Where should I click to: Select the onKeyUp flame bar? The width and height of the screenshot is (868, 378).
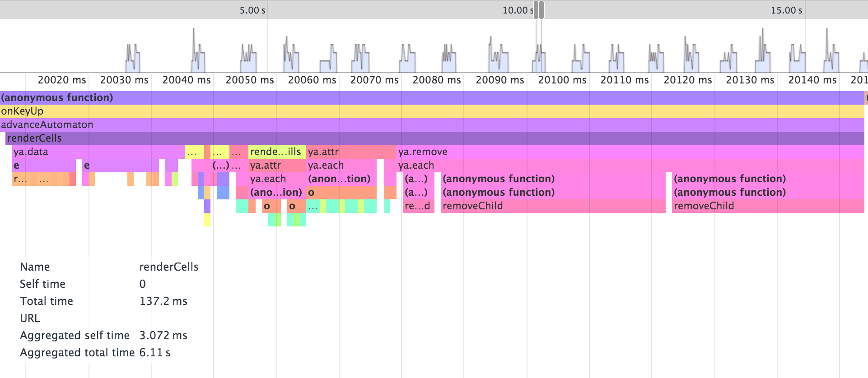(x=432, y=111)
